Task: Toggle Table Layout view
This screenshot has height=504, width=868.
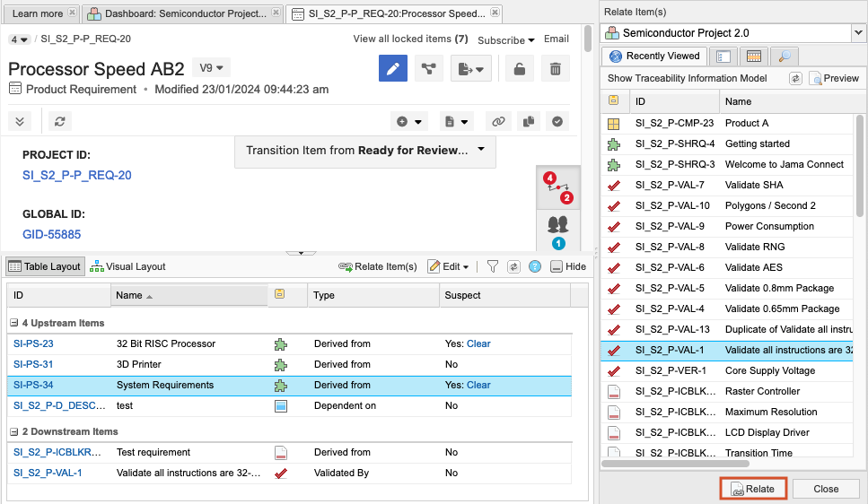Action: click(45, 266)
